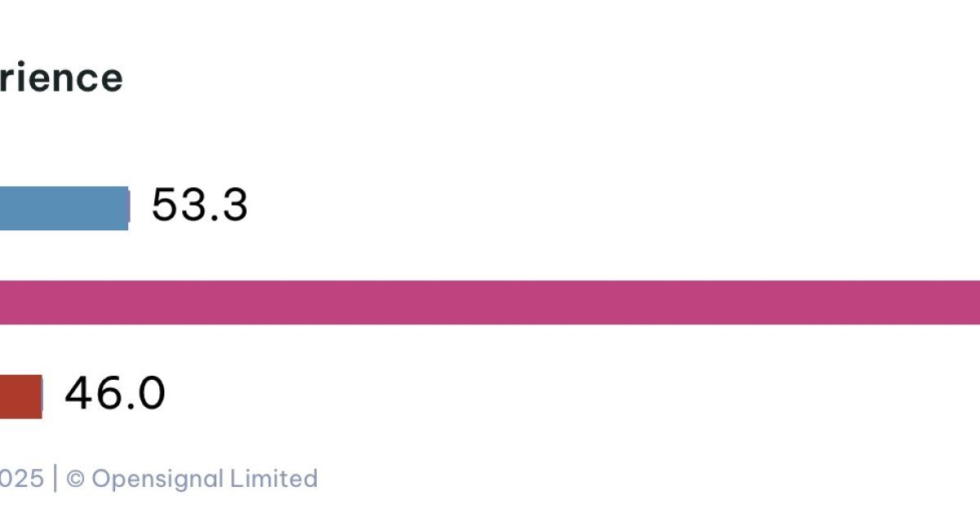Click the digit 5 in 53.3

click(x=164, y=205)
